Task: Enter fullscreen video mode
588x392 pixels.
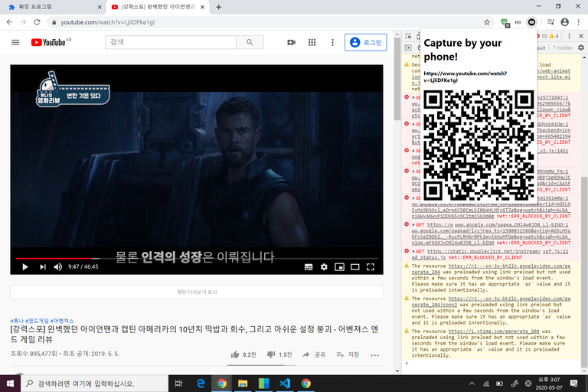Action: [371, 267]
